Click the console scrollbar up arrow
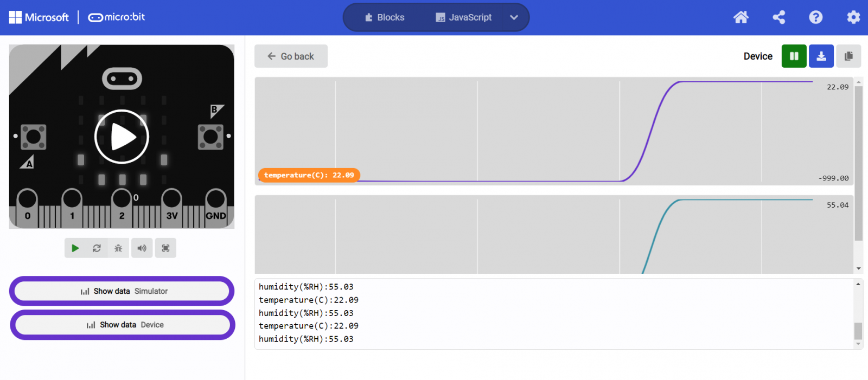This screenshot has height=380, width=868. (x=858, y=284)
